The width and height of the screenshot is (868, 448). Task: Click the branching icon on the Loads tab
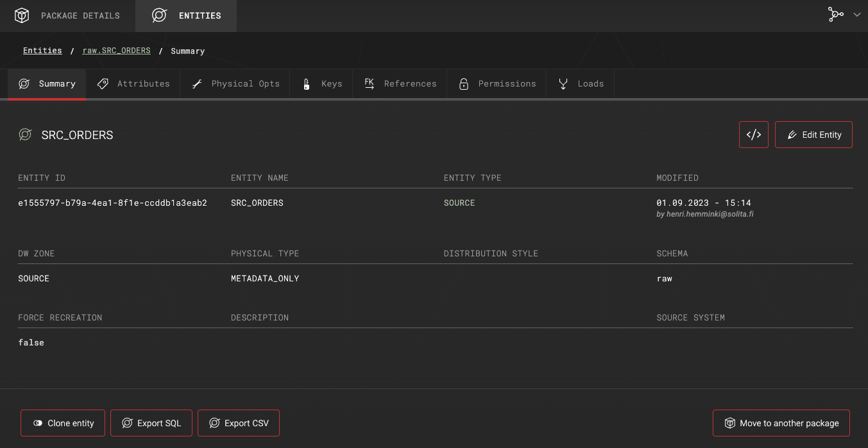[563, 83]
